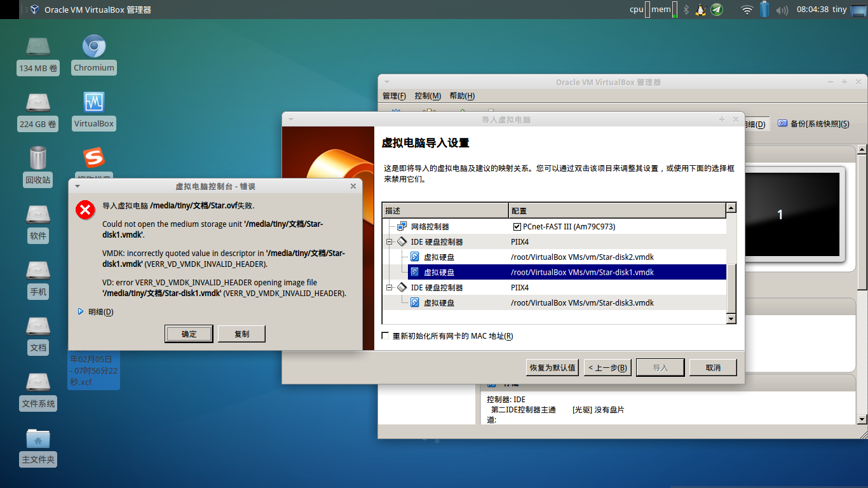868x488 pixels.
Task: Click the VirtualBox cube icon in top panel
Action: pos(34,10)
